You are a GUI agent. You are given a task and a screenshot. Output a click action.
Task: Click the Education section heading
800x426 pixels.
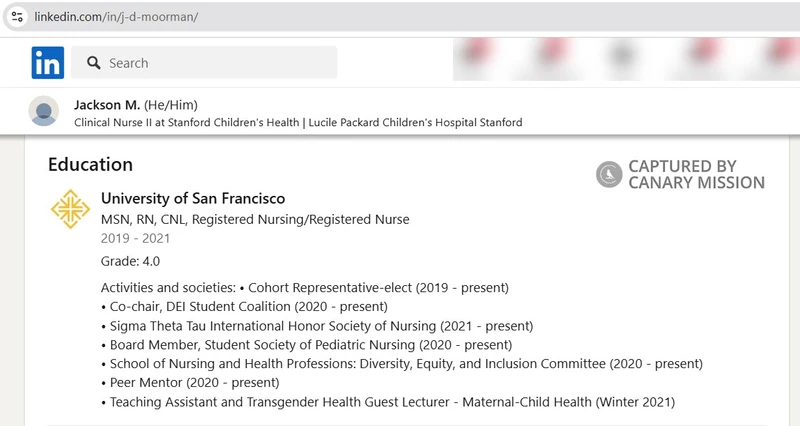click(90, 165)
